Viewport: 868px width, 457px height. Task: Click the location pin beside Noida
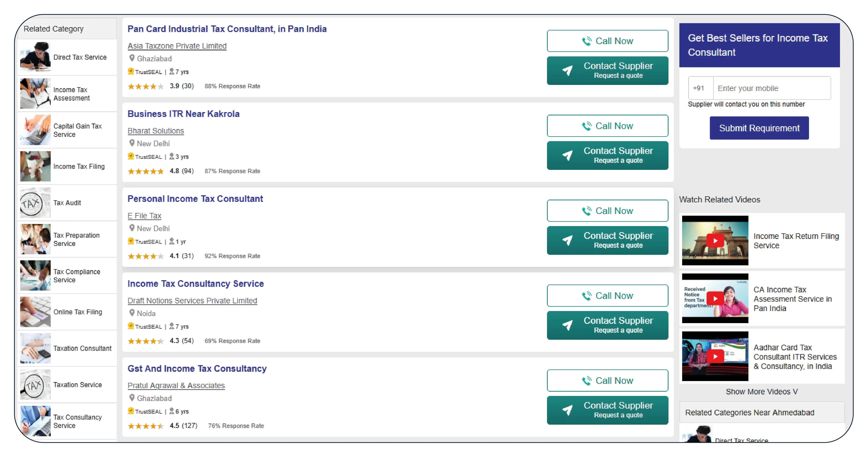click(x=132, y=313)
